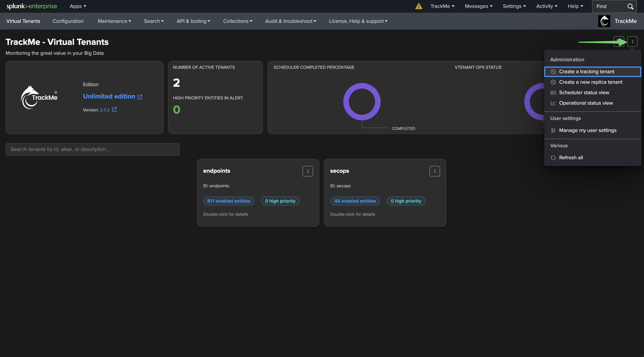Image resolution: width=644 pixels, height=357 pixels.
Task: Click the 811 enabled entities badge
Action: coord(228,201)
